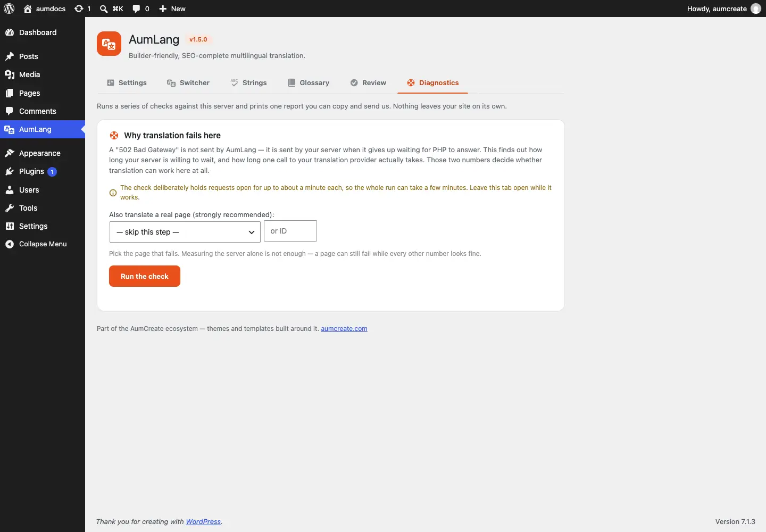Follow the WordPress footer link
The width and height of the screenshot is (766, 532).
coord(203,522)
